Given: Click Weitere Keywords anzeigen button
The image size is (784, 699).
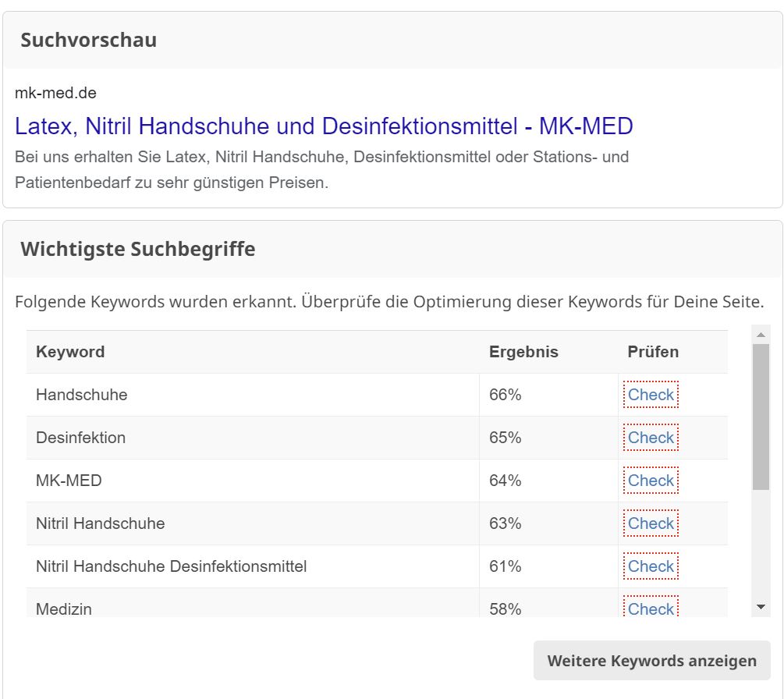Looking at the screenshot, I should point(652,661).
